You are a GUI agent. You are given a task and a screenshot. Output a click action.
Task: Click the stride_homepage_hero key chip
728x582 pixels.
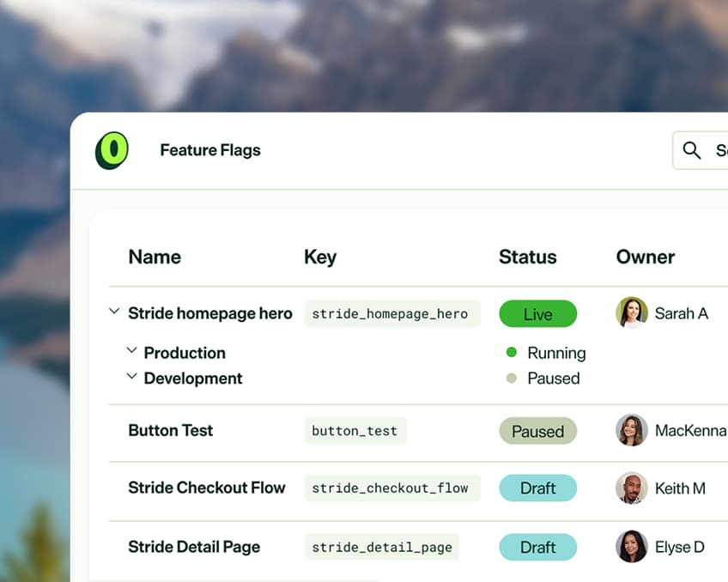(392, 313)
